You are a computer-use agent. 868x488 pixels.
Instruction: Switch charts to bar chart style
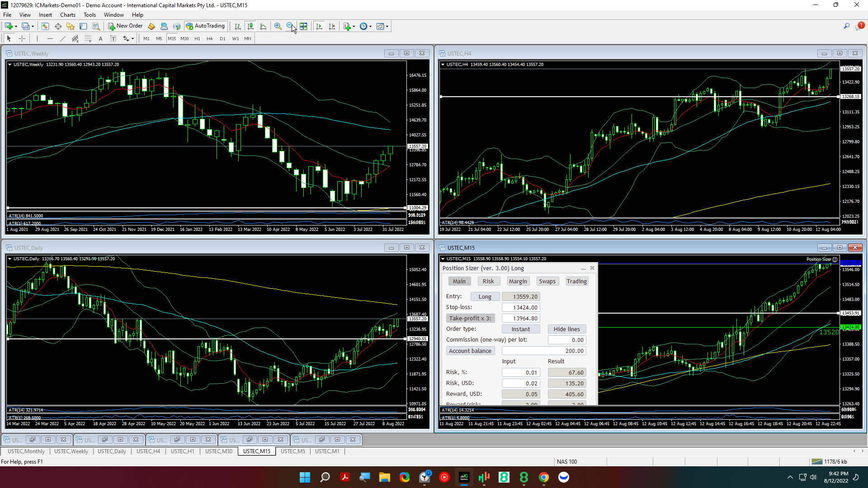[x=237, y=26]
